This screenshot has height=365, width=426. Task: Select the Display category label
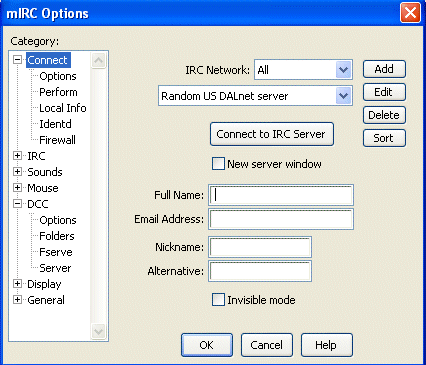[44, 284]
